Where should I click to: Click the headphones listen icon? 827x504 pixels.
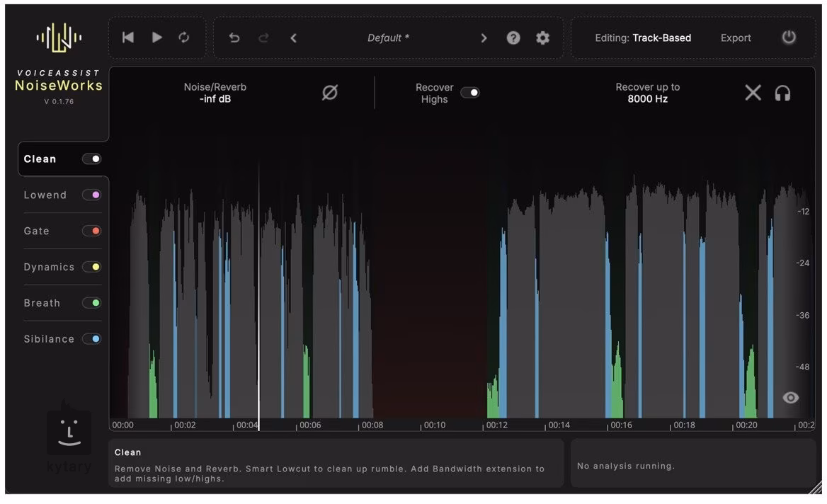(x=782, y=93)
